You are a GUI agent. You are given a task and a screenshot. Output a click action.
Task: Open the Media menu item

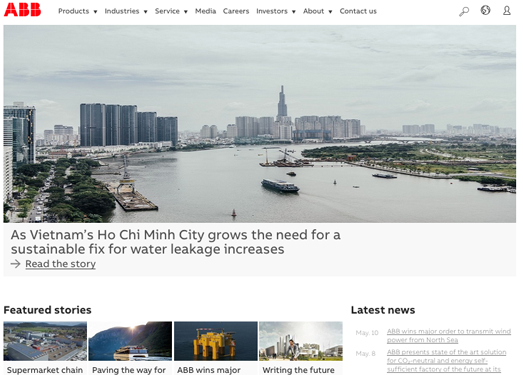point(205,11)
